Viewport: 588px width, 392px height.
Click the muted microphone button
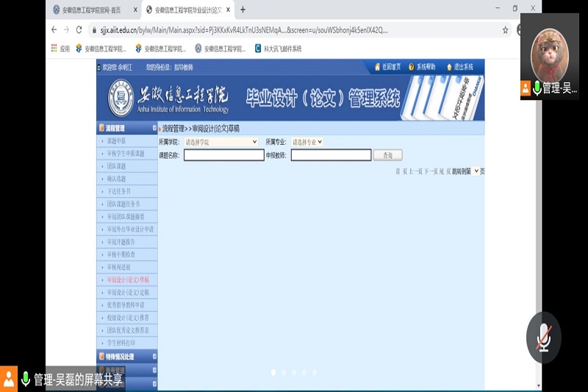click(543, 338)
